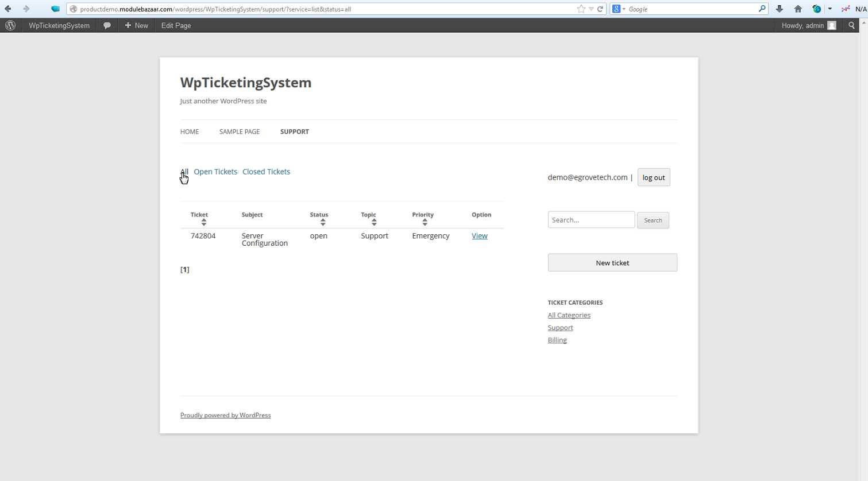Go back with the browser back arrow
This screenshot has height=481, width=868.
(x=8, y=9)
